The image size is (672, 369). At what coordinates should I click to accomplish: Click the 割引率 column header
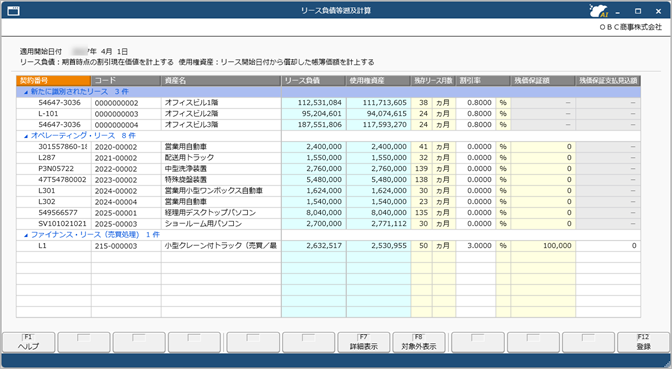(x=483, y=81)
